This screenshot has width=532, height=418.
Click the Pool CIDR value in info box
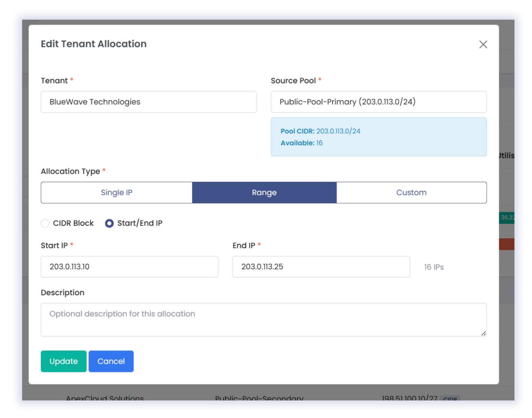coord(338,131)
